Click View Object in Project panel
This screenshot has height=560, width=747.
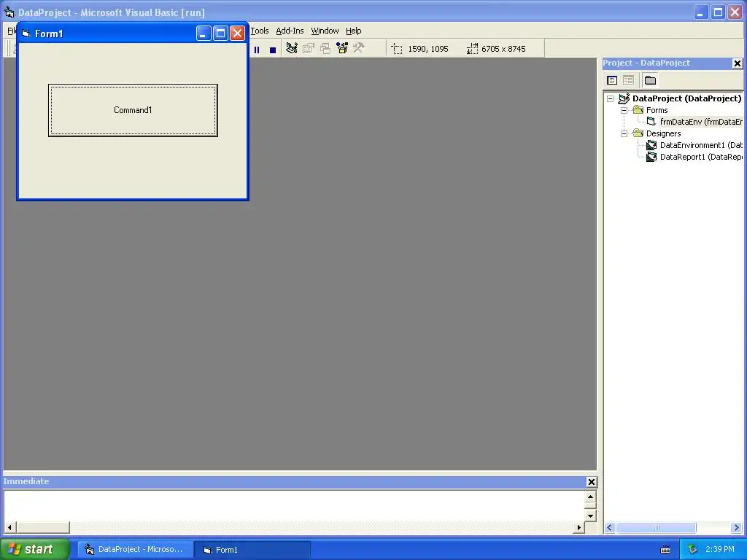[628, 80]
